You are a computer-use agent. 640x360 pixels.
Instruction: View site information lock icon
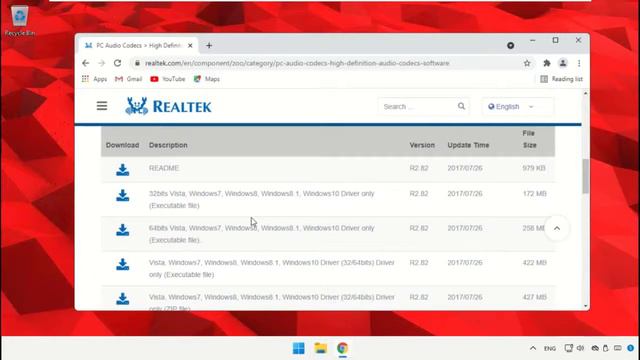pyautogui.click(x=138, y=63)
